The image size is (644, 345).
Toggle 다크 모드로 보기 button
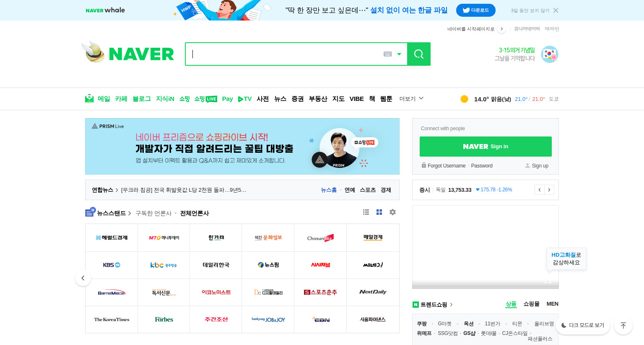[x=583, y=325]
